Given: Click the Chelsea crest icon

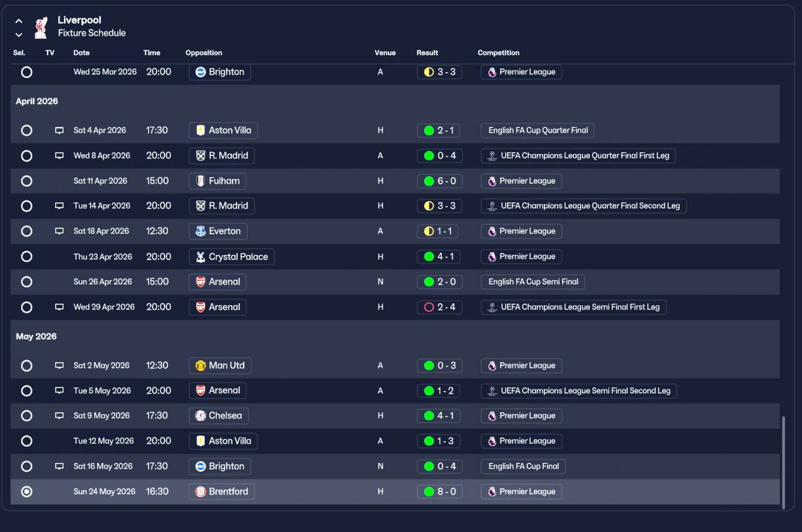Looking at the screenshot, I should [x=200, y=415].
